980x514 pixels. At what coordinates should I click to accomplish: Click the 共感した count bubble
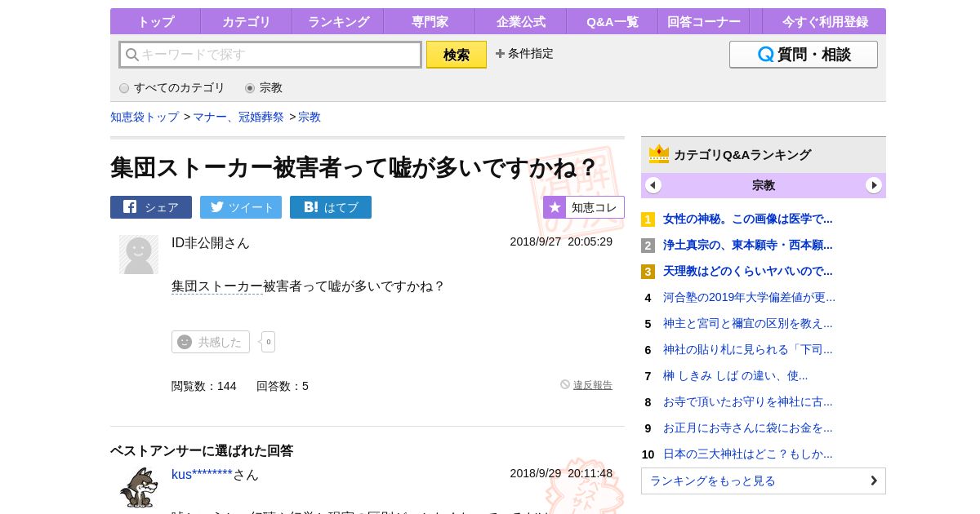[x=268, y=342]
